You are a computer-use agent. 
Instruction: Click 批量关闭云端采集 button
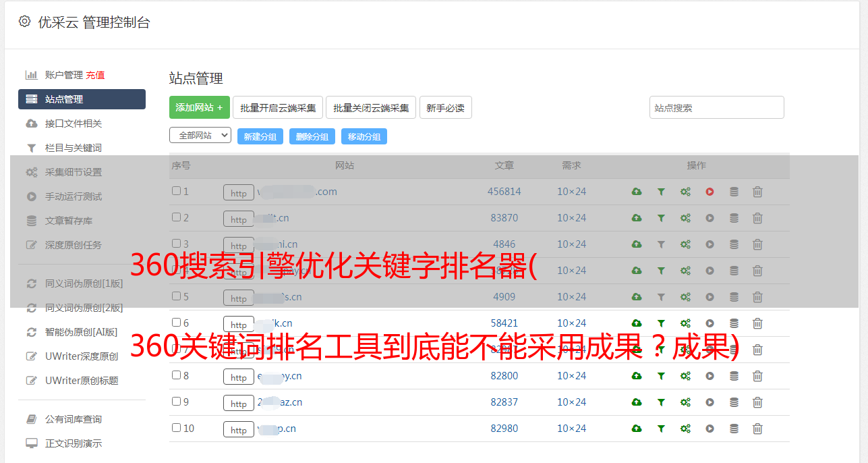pos(371,107)
